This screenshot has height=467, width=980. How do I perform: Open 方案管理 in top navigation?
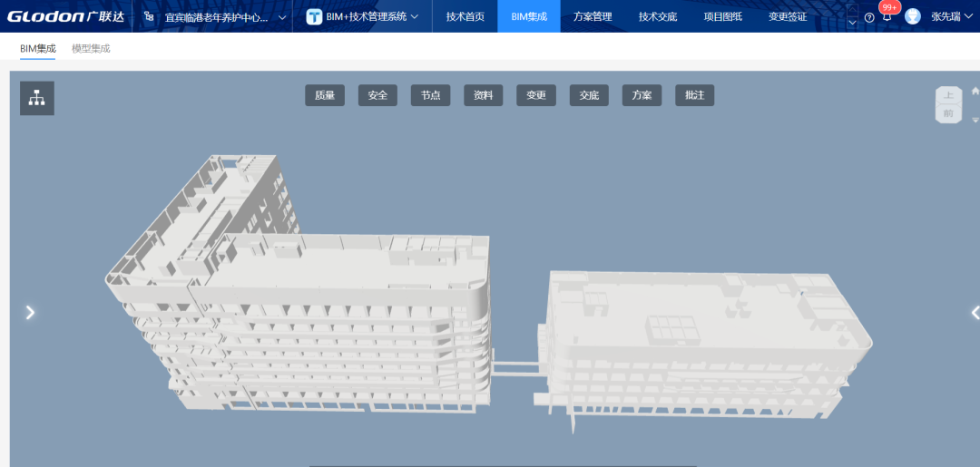[x=593, y=17]
